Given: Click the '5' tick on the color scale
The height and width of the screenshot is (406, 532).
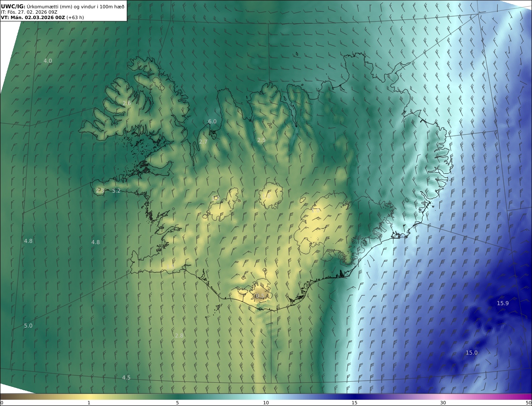Looking at the screenshot, I should pos(177,403).
